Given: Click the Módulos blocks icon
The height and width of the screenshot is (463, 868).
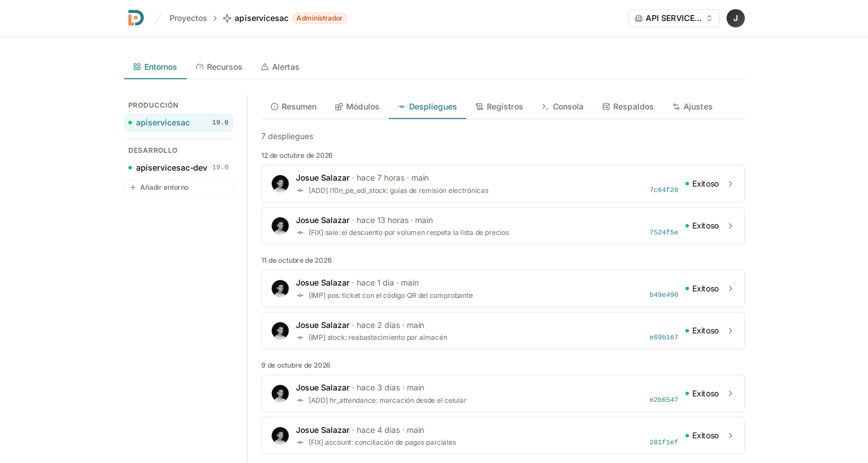Looking at the screenshot, I should pos(339,107).
